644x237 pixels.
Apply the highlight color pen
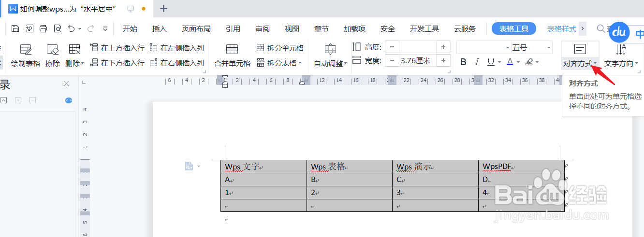529,62
